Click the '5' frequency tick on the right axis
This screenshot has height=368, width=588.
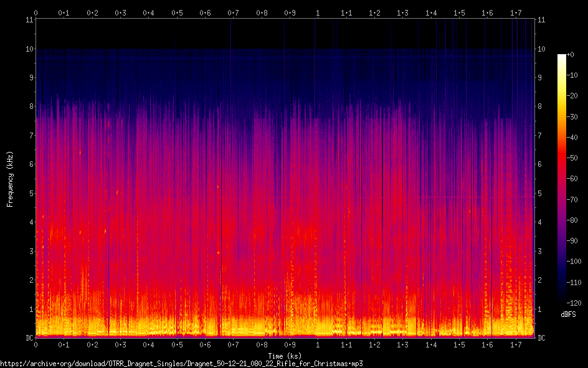[x=539, y=194]
